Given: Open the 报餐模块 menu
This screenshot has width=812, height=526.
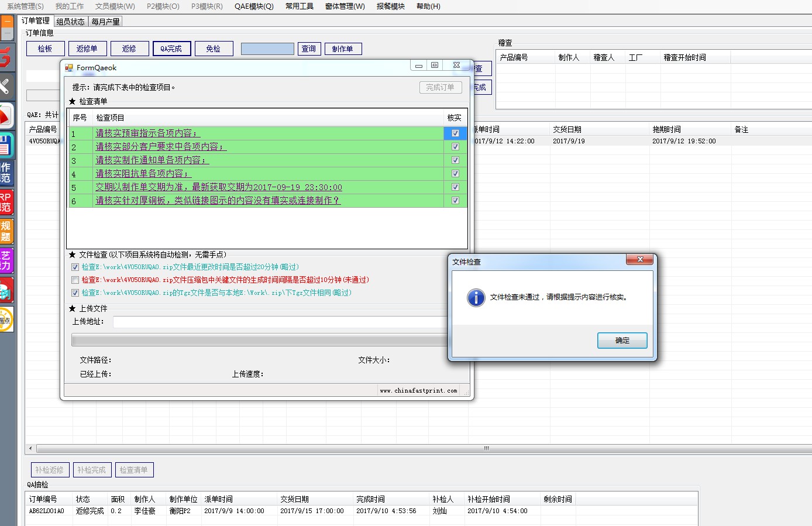Looking at the screenshot, I should click(x=390, y=6).
